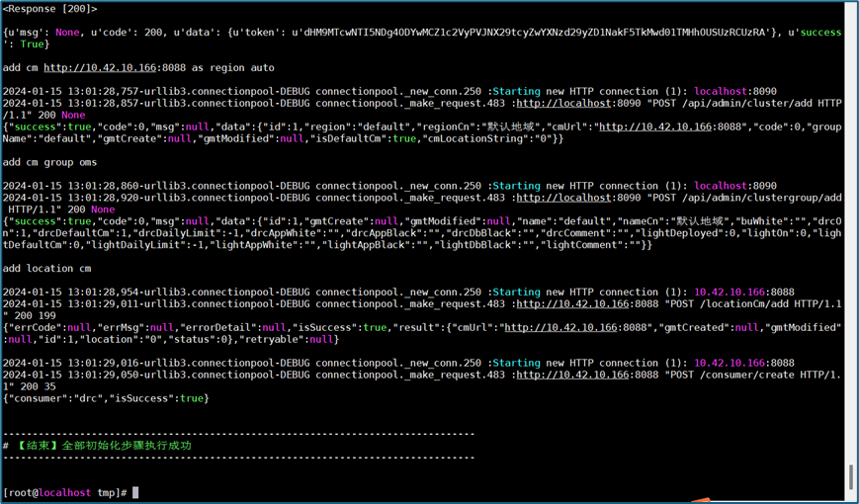The height and width of the screenshot is (504, 859).
Task: Click the localhost link before POST /api/admin/clustergroup/add
Action: tap(563, 198)
